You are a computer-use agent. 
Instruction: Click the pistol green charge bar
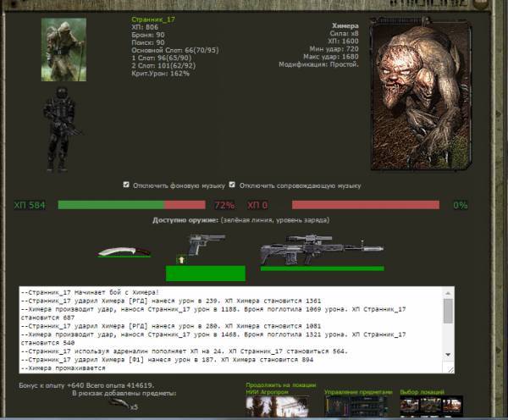(x=205, y=273)
